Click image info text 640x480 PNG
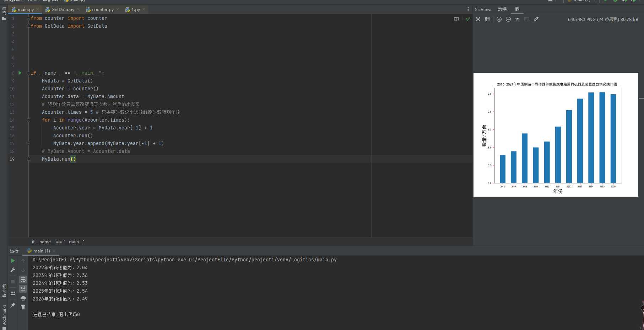644x330 pixels. pos(603,20)
